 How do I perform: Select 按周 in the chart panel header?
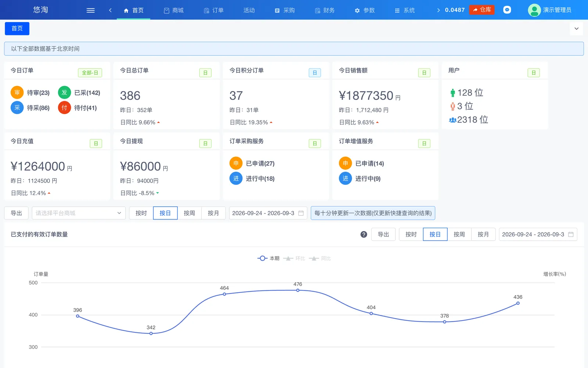click(x=459, y=234)
